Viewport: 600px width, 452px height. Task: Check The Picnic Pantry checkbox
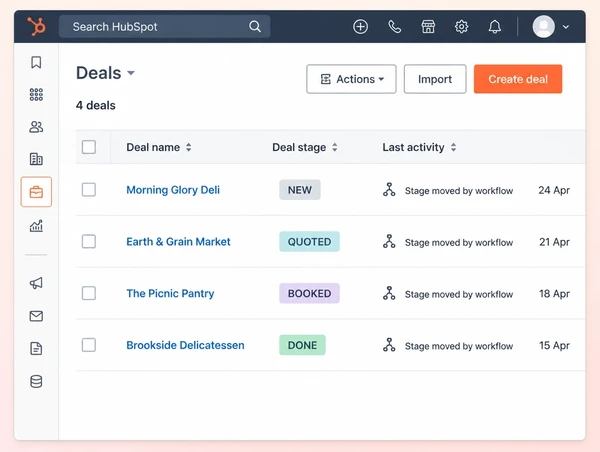pyautogui.click(x=89, y=293)
